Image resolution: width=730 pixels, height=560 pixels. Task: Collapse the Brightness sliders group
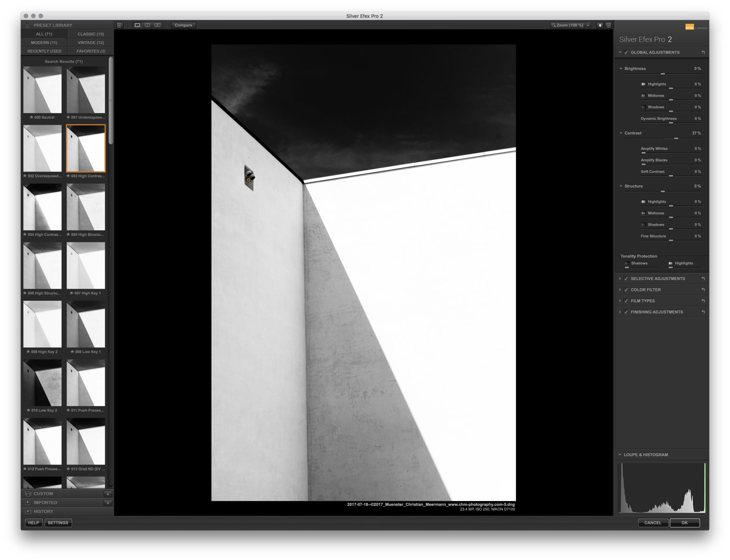(x=621, y=68)
